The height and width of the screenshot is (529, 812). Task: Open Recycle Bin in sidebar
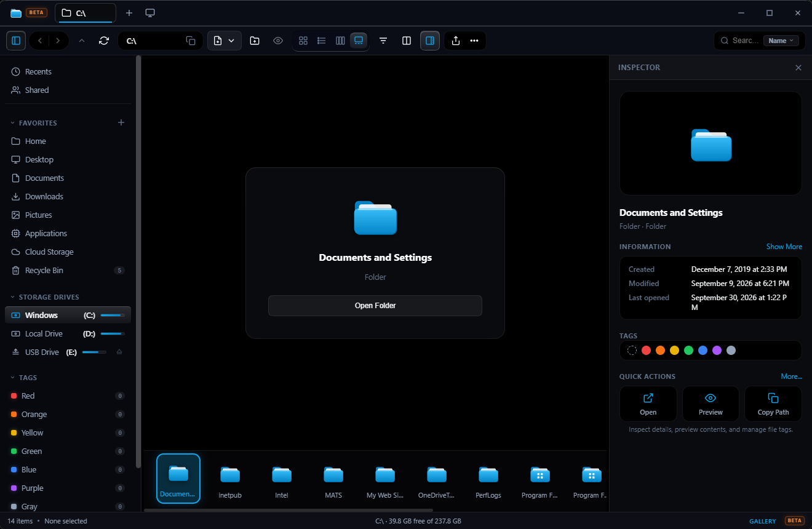click(x=68, y=270)
